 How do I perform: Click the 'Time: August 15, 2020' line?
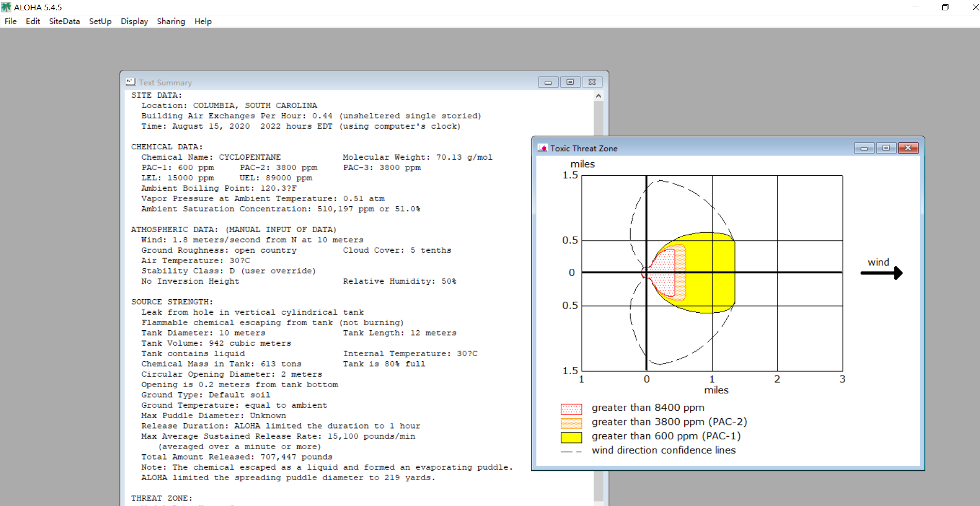pyautogui.click(x=301, y=126)
